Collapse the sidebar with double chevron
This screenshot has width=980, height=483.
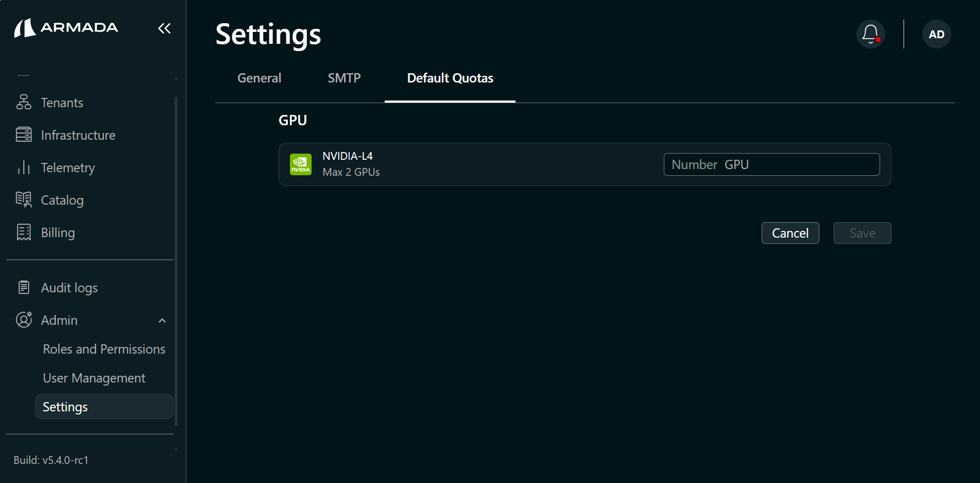(x=164, y=28)
